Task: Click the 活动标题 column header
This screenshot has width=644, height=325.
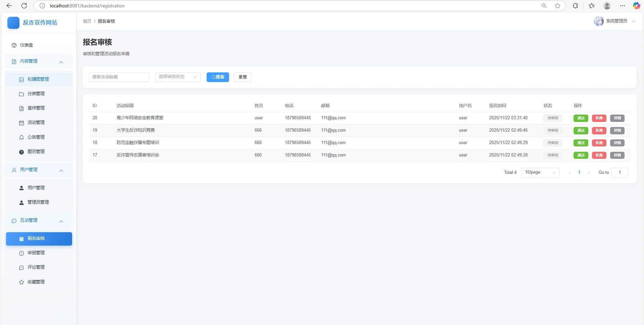Action: click(125, 106)
